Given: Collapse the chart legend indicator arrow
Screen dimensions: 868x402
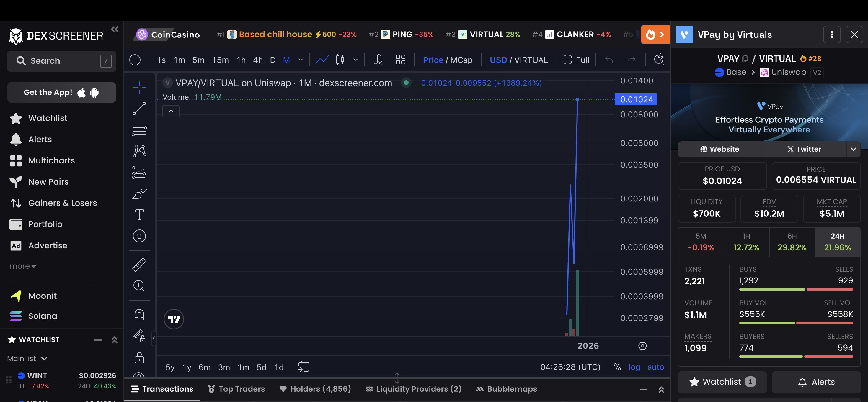Looking at the screenshot, I should [x=171, y=111].
